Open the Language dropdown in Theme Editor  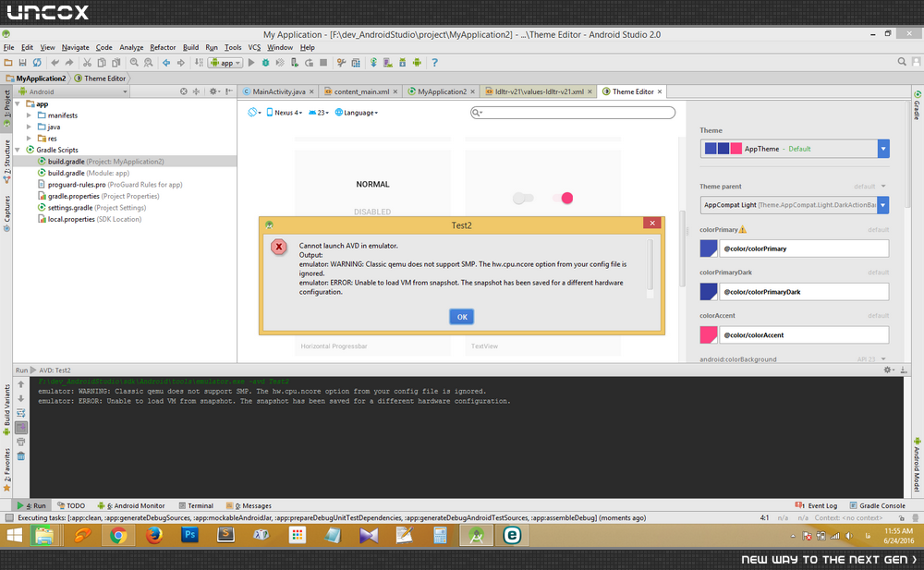tap(357, 113)
